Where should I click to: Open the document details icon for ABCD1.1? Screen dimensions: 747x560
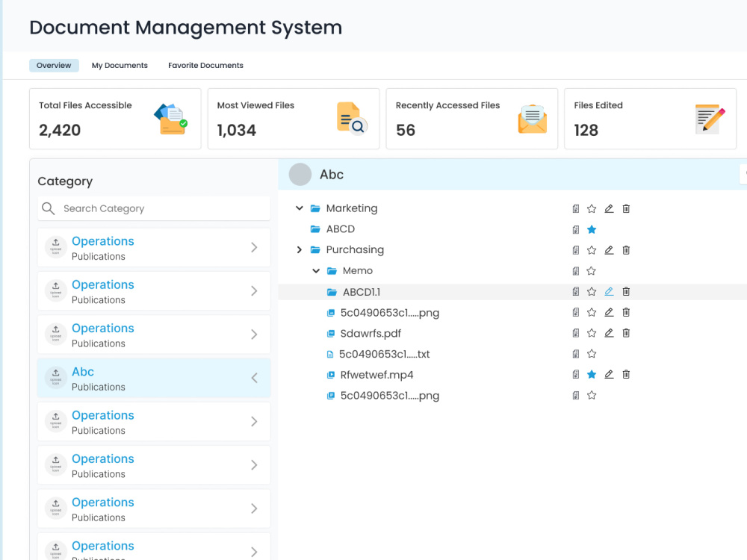[575, 291]
